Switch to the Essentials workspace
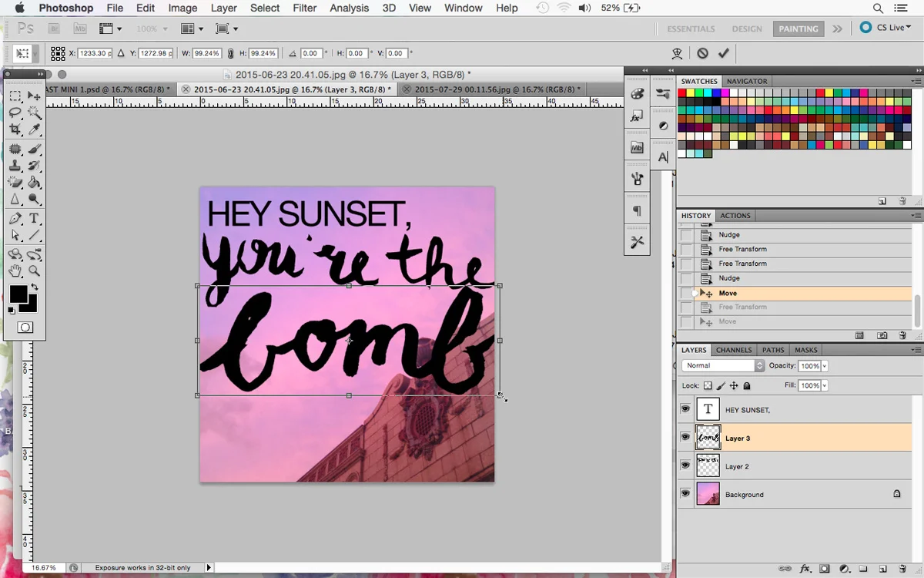 point(691,29)
